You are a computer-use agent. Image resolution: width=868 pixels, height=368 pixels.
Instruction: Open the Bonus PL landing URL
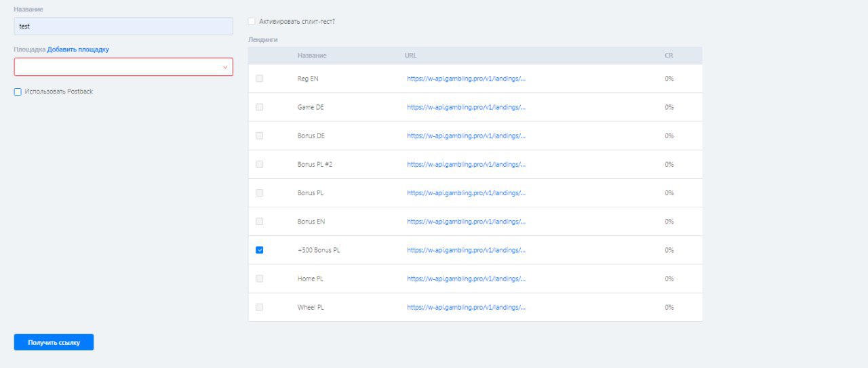click(x=466, y=192)
